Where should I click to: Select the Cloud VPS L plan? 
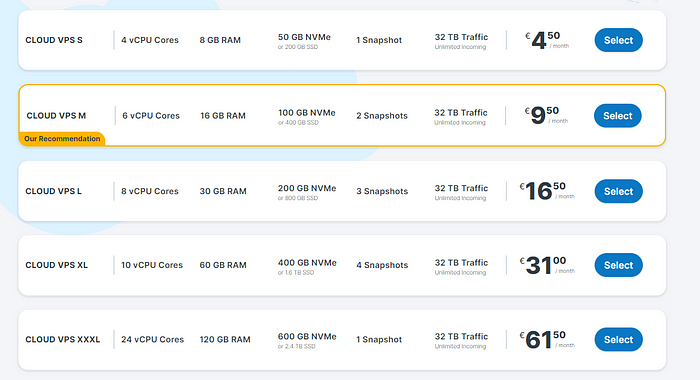pos(618,191)
